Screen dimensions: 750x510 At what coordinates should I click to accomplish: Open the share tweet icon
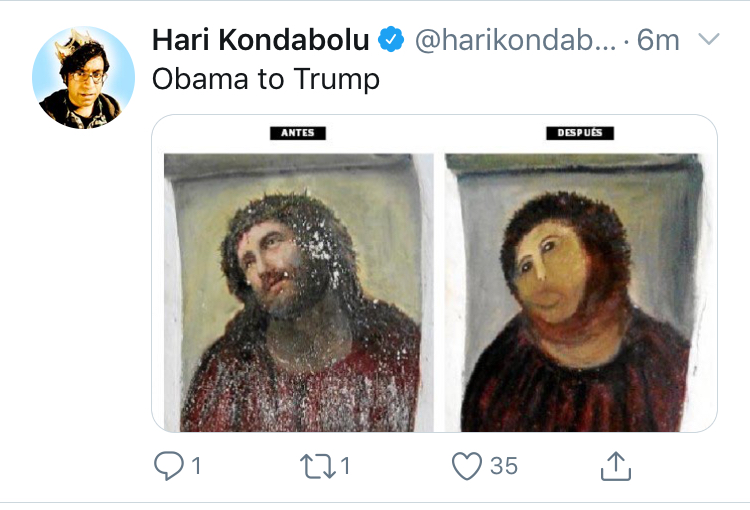point(616,466)
